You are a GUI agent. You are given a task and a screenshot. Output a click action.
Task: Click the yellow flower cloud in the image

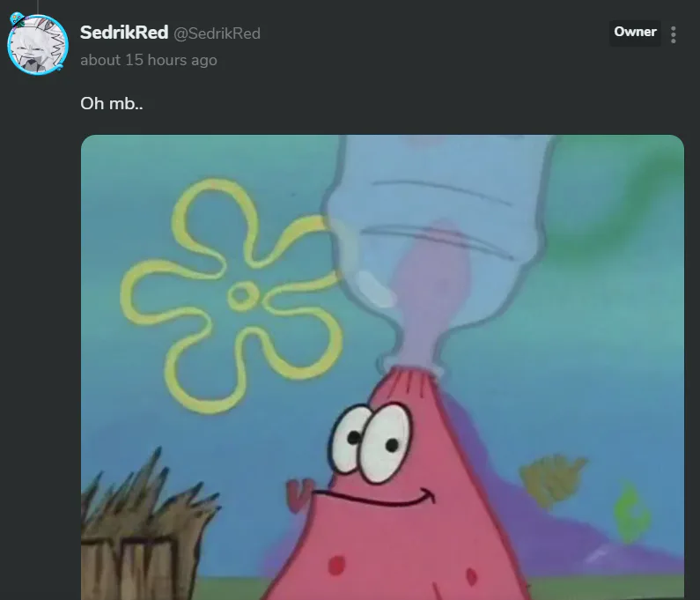pyautogui.click(x=231, y=295)
